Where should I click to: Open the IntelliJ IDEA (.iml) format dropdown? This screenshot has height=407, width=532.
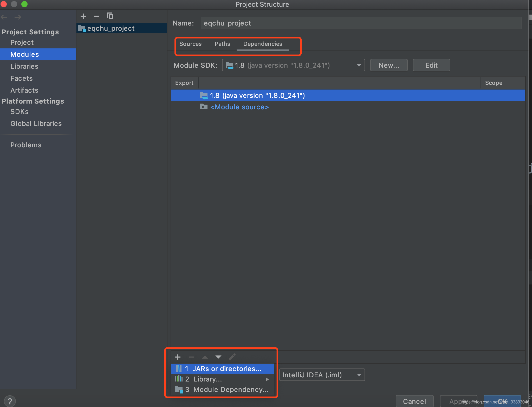click(x=322, y=375)
